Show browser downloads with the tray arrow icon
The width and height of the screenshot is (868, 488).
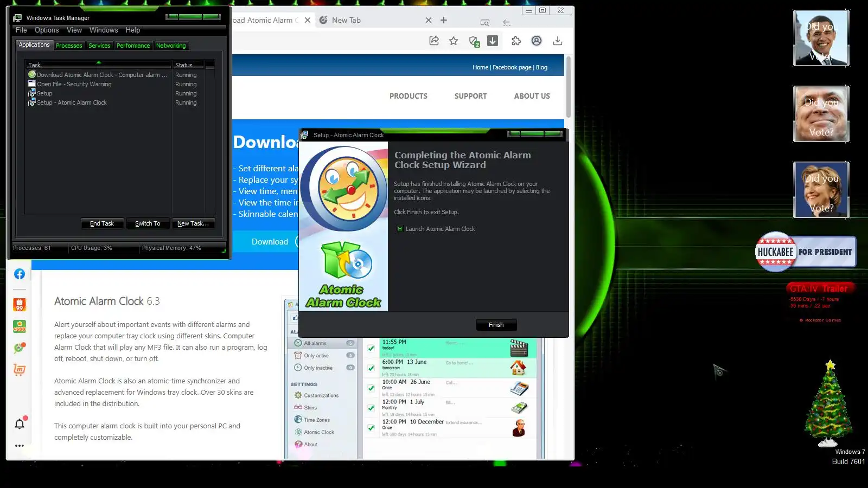tap(557, 41)
